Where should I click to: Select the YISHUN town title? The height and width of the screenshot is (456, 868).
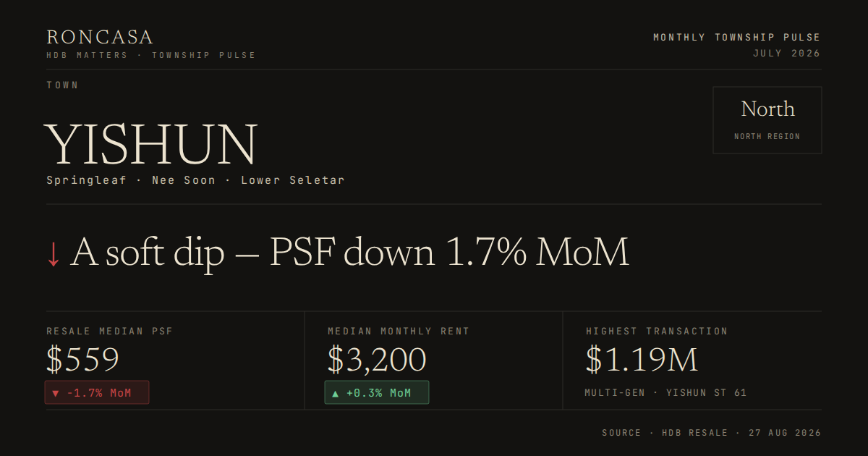[151, 145]
